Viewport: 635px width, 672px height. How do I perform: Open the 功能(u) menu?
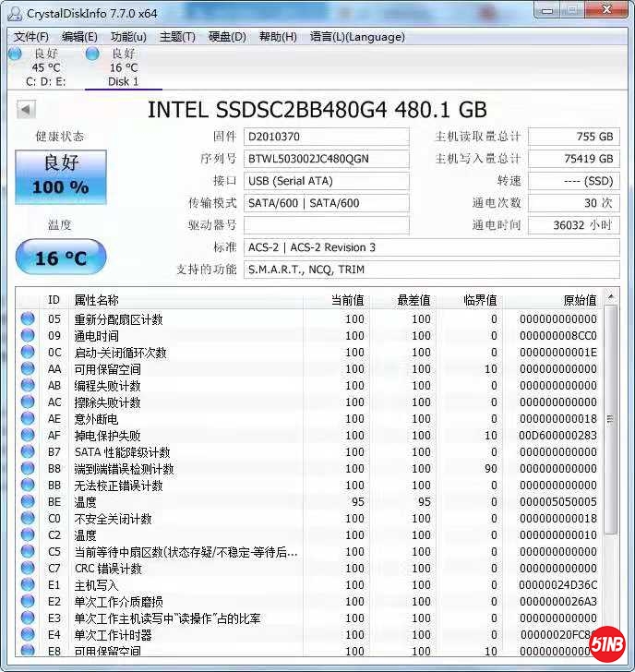tap(128, 37)
